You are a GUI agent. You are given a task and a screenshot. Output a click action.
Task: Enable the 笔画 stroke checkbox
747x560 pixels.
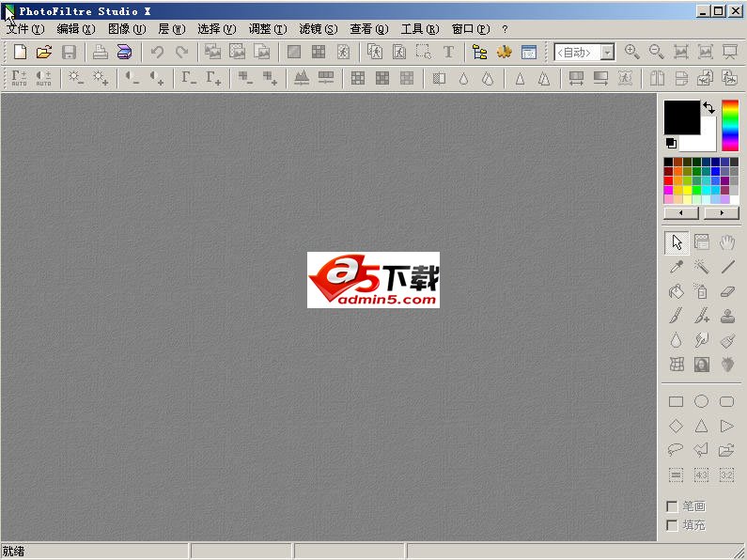[672, 506]
